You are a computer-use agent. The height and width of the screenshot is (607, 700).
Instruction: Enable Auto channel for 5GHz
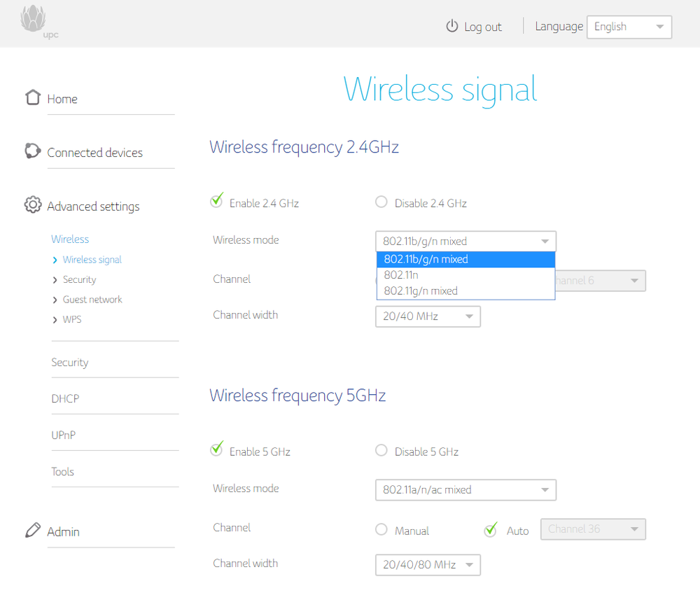point(491,530)
